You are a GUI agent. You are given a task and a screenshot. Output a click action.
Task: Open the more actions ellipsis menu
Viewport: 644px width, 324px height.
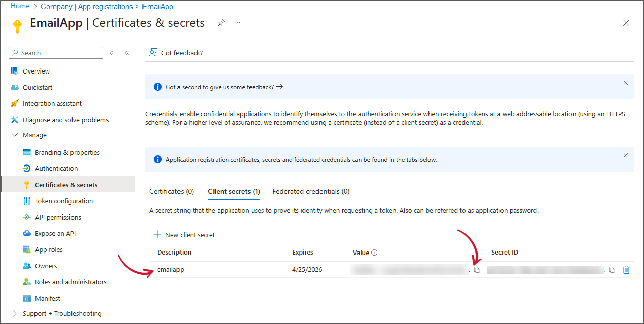pos(237,23)
